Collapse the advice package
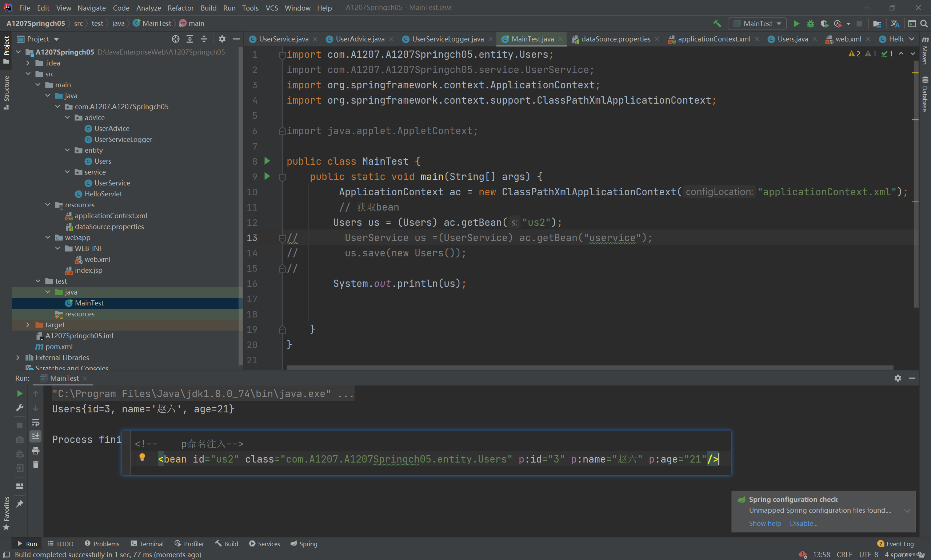The width and height of the screenshot is (931, 560). click(68, 117)
